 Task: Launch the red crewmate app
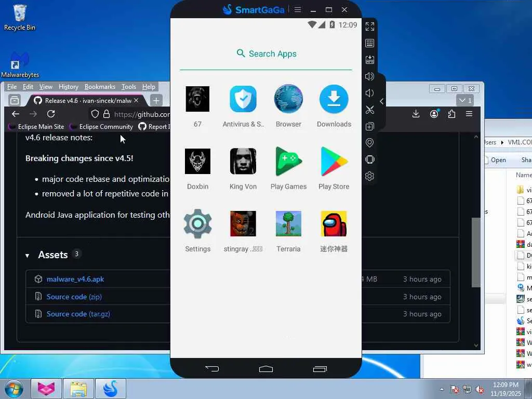point(334,223)
